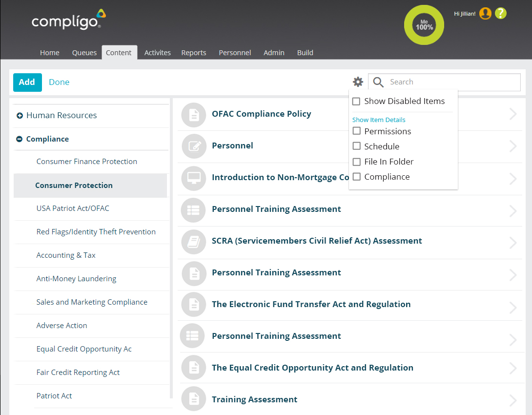Click the settings gear icon beside search

tap(358, 82)
